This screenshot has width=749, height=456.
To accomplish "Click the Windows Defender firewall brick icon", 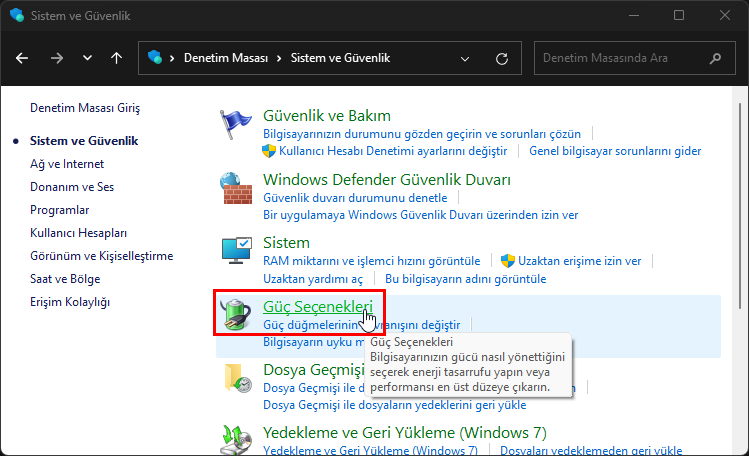I will pyautogui.click(x=236, y=188).
